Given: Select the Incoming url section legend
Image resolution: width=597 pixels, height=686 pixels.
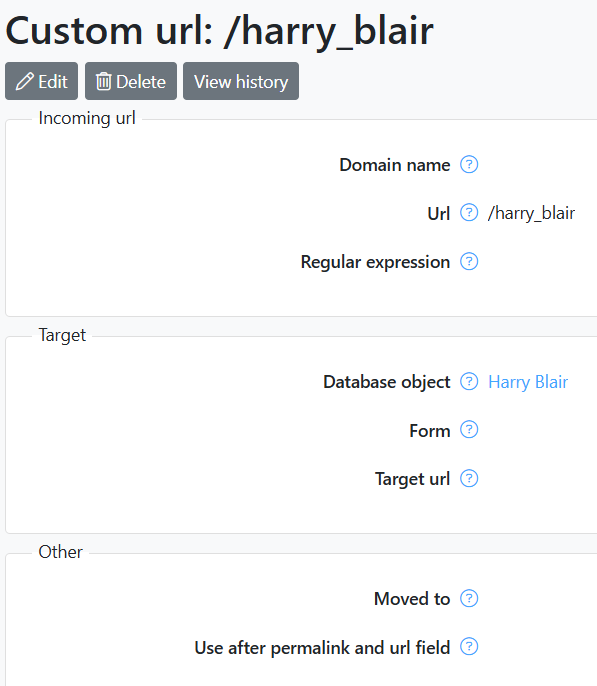Looking at the screenshot, I should [87, 118].
